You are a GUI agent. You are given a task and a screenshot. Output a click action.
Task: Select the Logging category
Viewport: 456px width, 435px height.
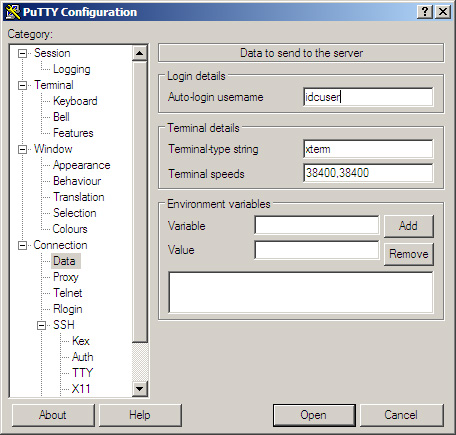coord(72,69)
